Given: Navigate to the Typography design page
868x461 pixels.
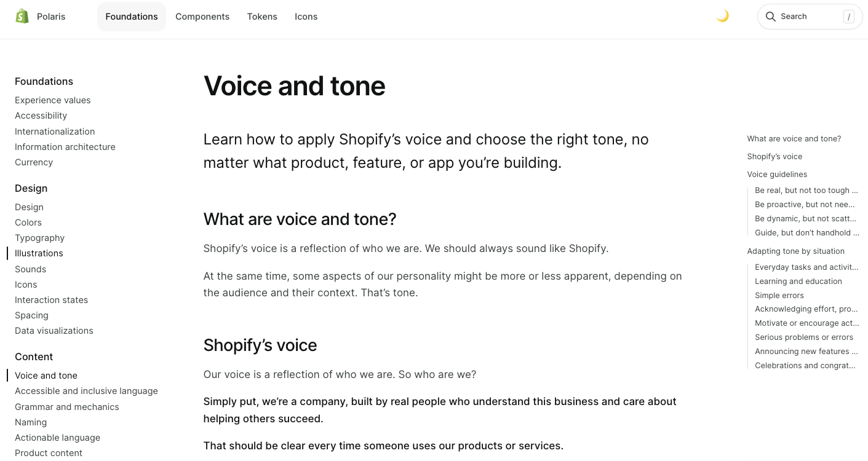Looking at the screenshot, I should 39,238.
